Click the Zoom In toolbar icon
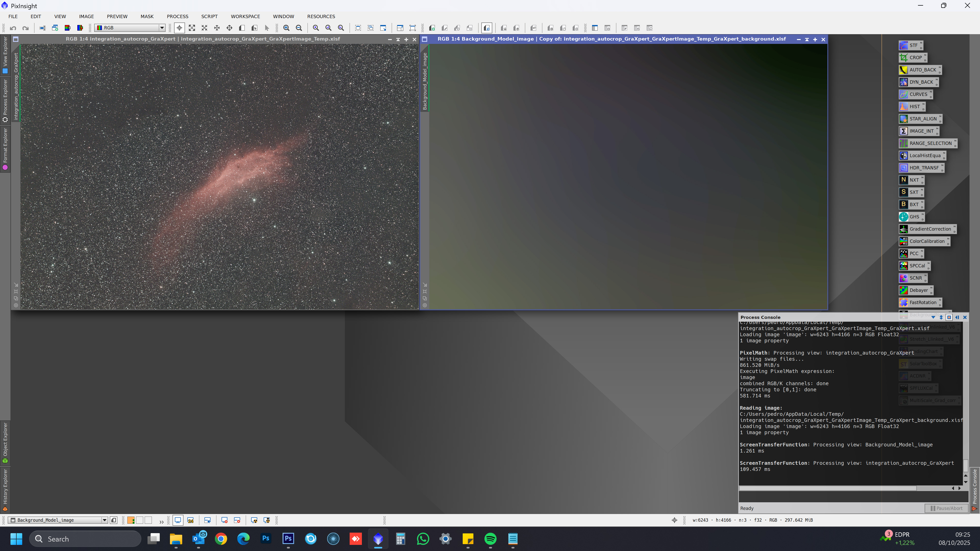Image resolution: width=980 pixels, height=551 pixels. pyautogui.click(x=286, y=28)
